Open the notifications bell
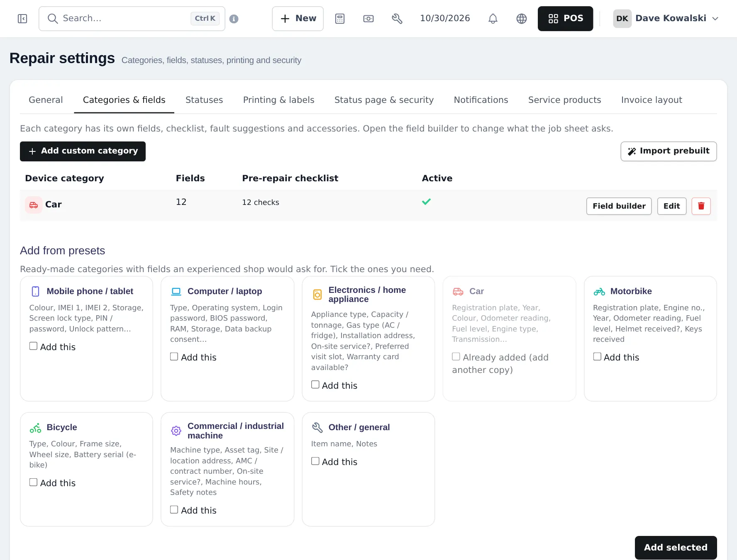The image size is (737, 560). point(493,19)
